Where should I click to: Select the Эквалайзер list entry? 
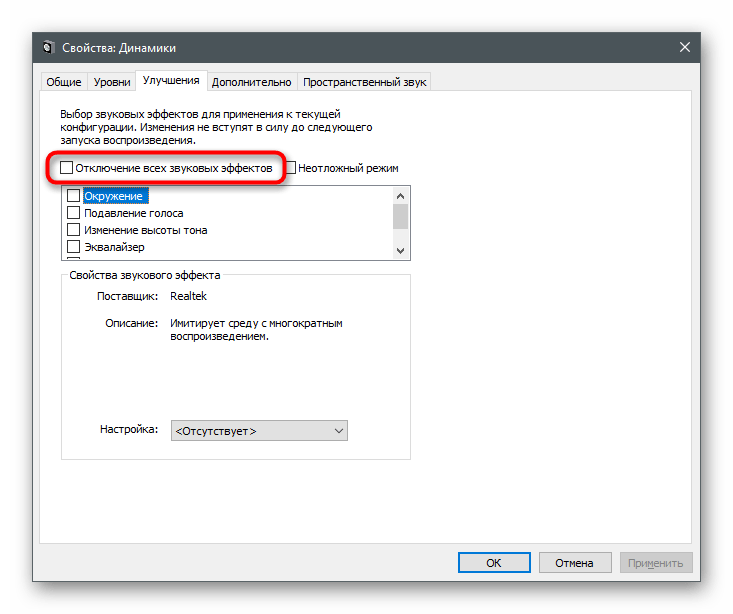tap(114, 246)
